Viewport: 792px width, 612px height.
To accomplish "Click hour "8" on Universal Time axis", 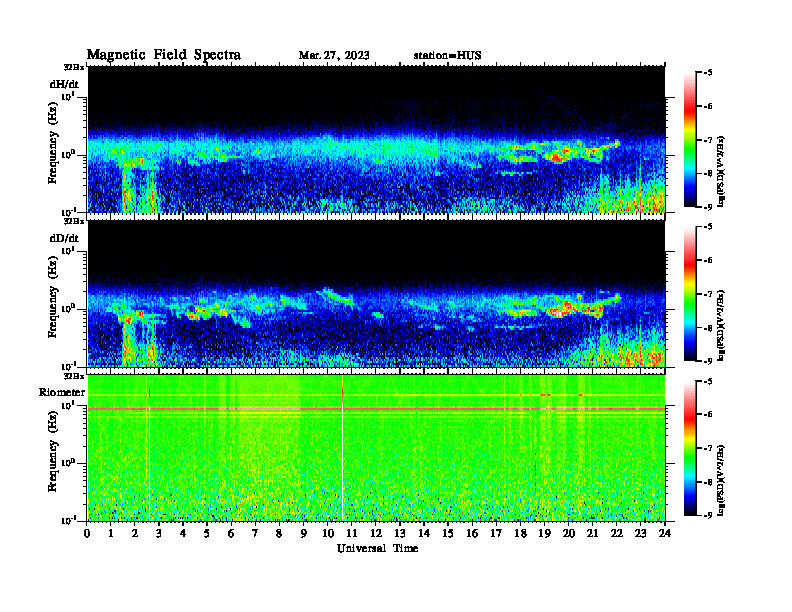I will pyautogui.click(x=279, y=533).
